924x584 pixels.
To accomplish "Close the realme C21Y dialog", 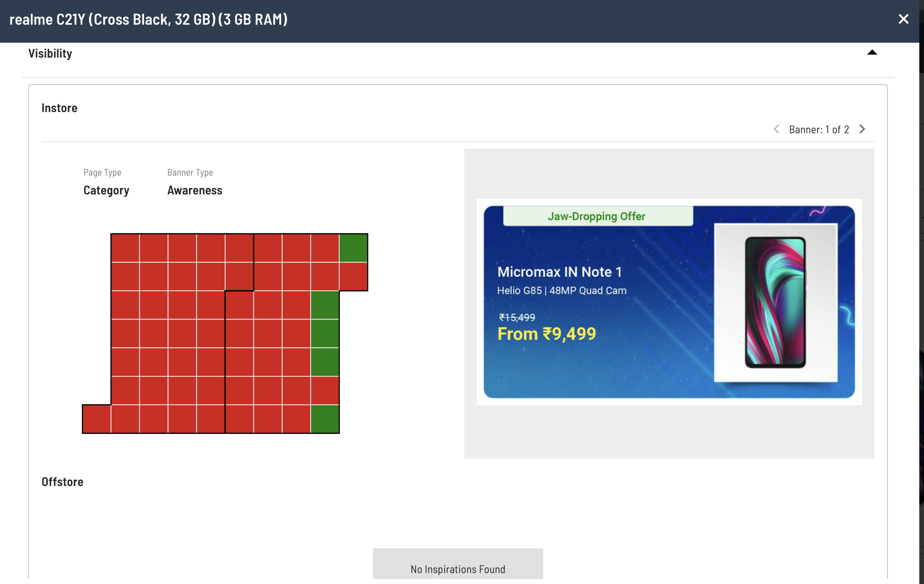I will 903,19.
